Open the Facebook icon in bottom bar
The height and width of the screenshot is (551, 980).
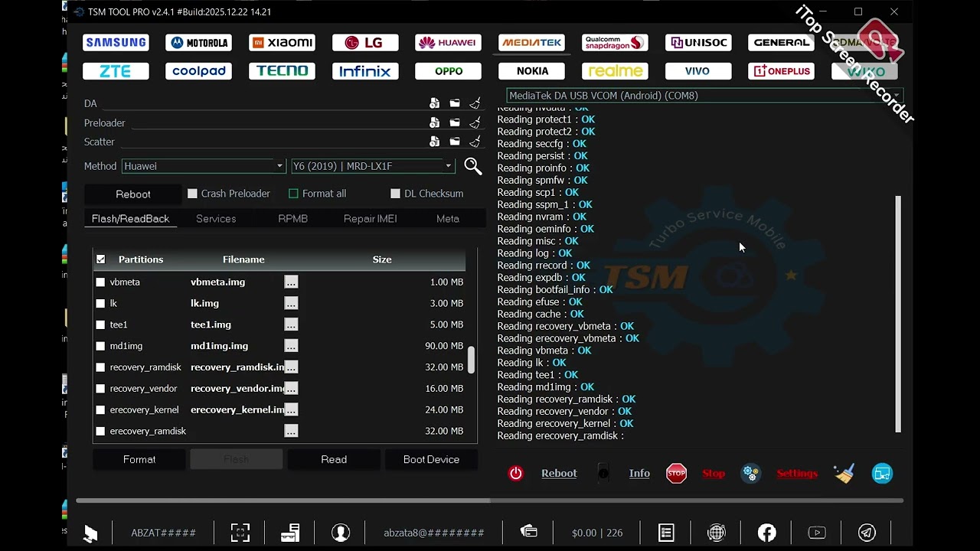766,533
